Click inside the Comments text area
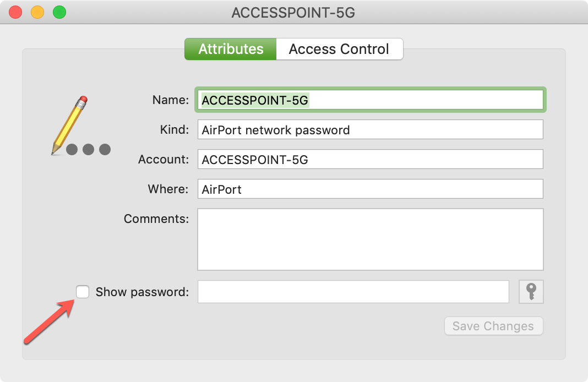This screenshot has height=382, width=588. pos(371,239)
